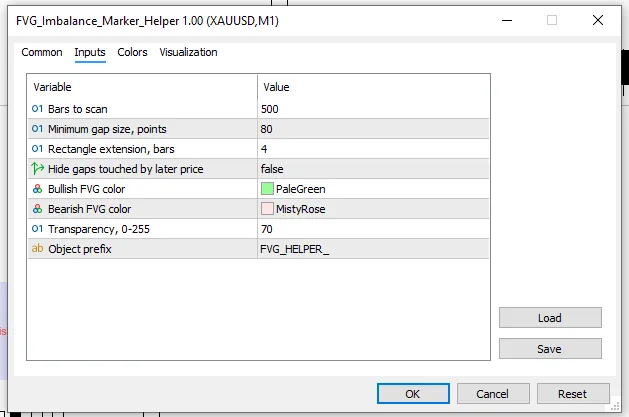Click the PaleGreen color swatch
This screenshot has height=417, width=629.
click(267, 189)
